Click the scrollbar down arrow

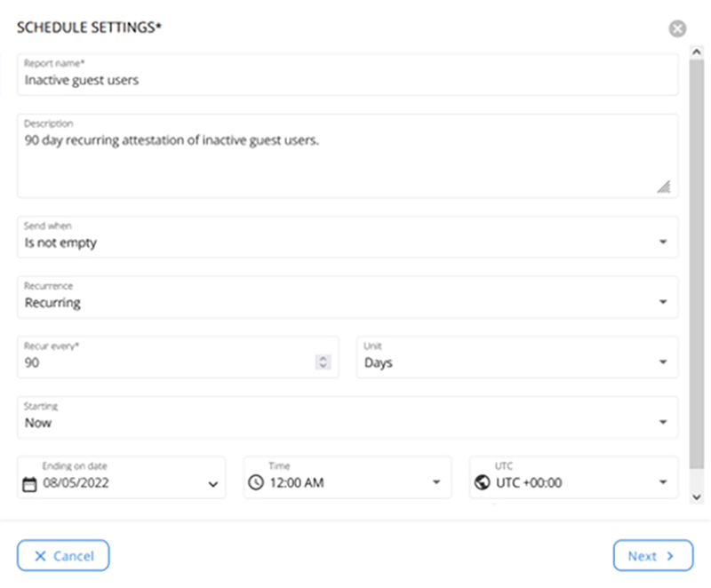696,497
